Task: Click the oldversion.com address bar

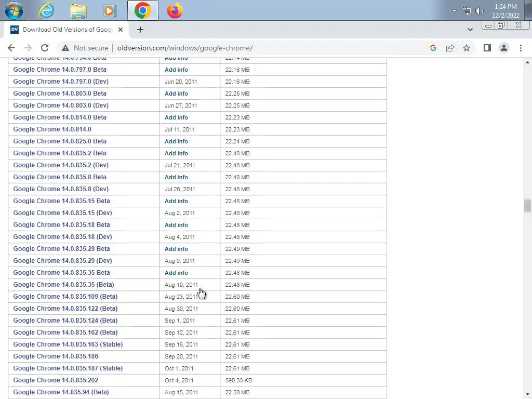Action: click(185, 48)
